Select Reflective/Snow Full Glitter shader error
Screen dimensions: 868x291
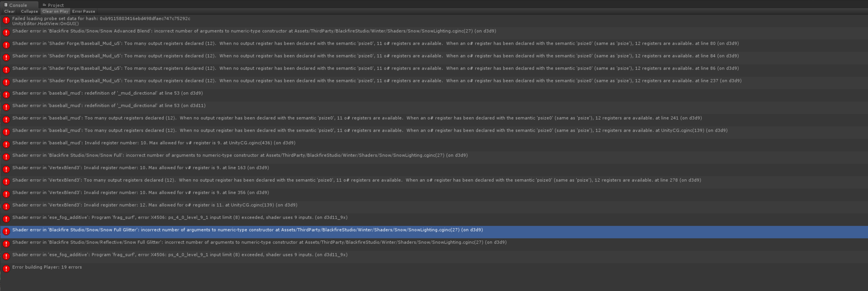(259, 242)
